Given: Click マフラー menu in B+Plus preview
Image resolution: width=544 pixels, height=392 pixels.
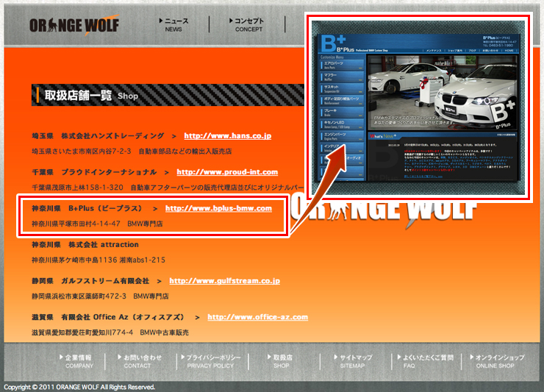Looking at the screenshot, I should (x=342, y=76).
